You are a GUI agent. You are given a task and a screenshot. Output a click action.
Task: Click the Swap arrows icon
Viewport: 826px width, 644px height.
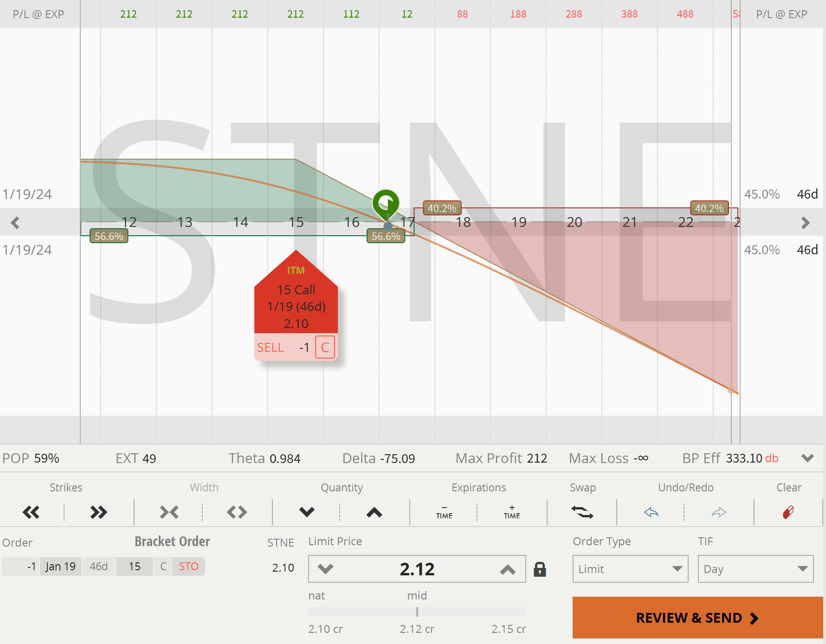point(582,512)
